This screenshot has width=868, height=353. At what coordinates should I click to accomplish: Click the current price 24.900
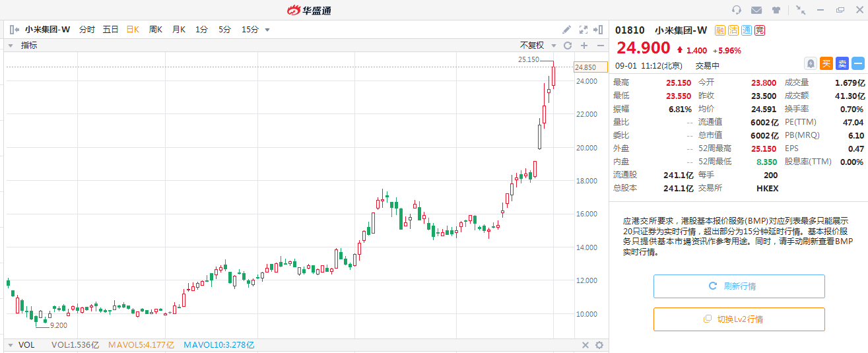(643, 48)
